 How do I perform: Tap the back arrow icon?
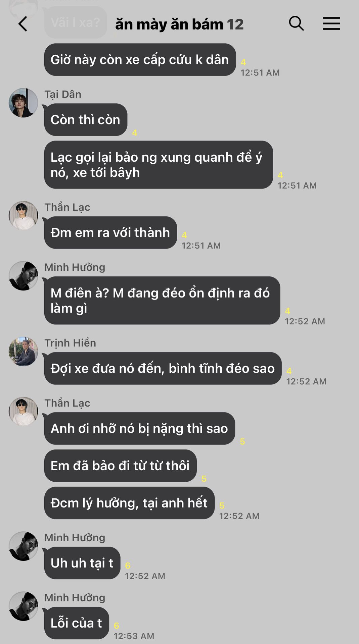click(23, 24)
